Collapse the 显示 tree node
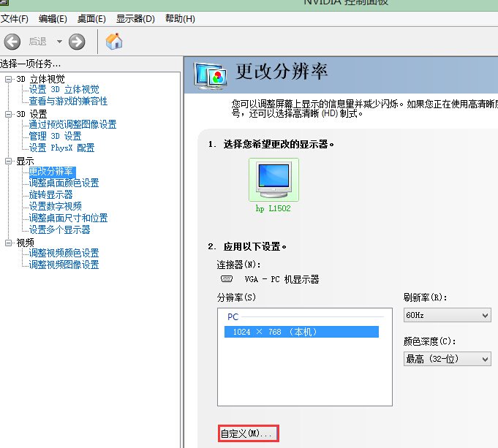The width and height of the screenshot is (498, 448). coord(9,162)
